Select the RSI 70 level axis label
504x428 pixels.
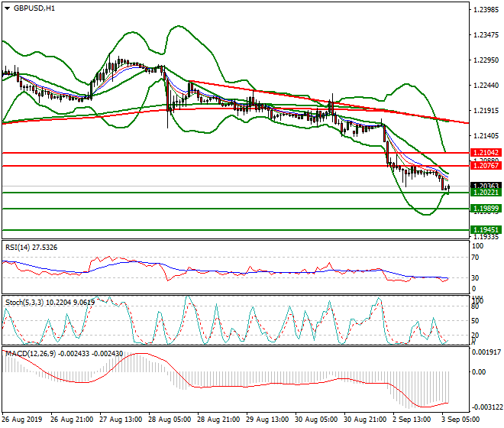click(x=475, y=258)
